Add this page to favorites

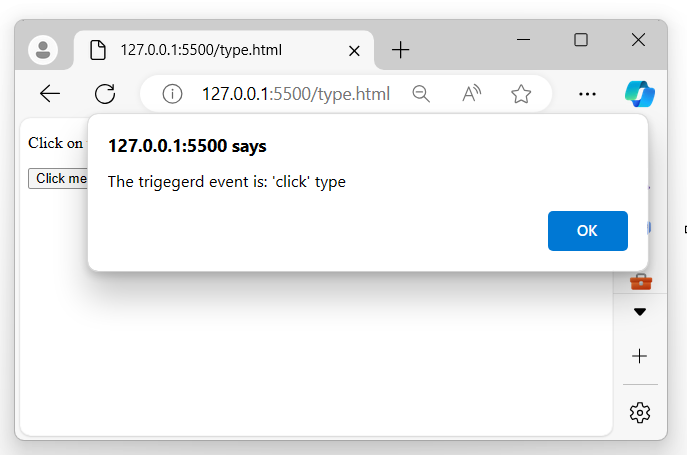[521, 94]
